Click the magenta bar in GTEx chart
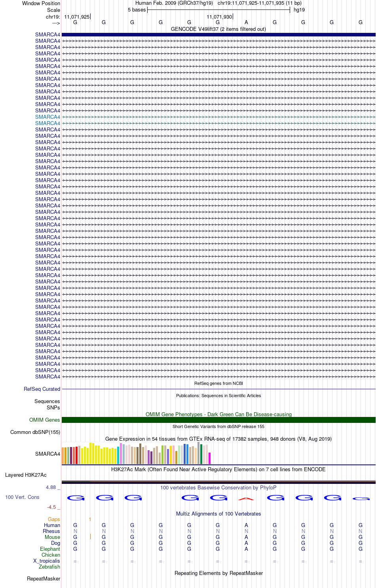This screenshot has width=376, height=588. point(209,458)
